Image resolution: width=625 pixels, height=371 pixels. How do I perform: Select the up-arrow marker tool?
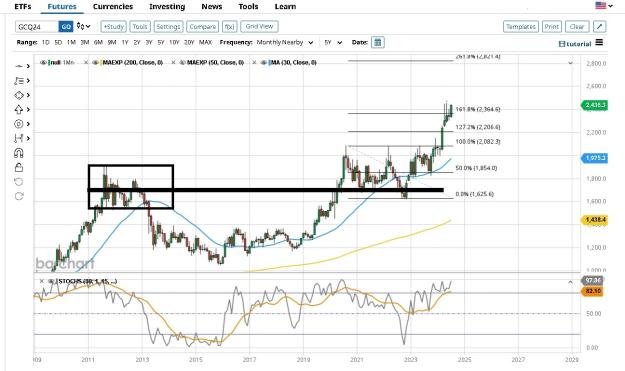pos(19,110)
